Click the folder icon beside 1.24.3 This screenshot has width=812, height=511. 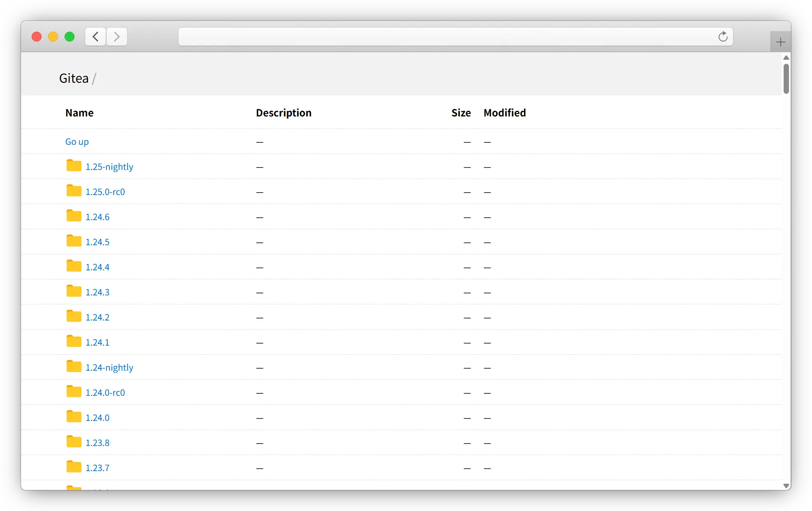(x=74, y=291)
